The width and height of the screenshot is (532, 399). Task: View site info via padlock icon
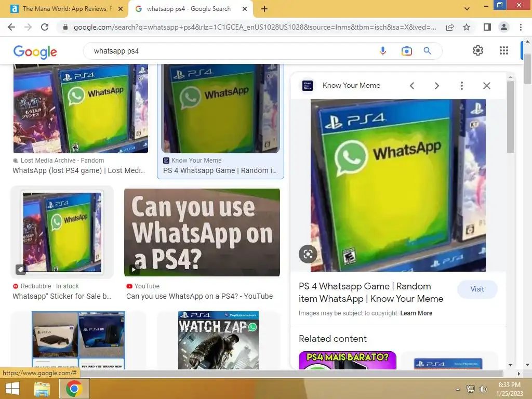point(65,27)
